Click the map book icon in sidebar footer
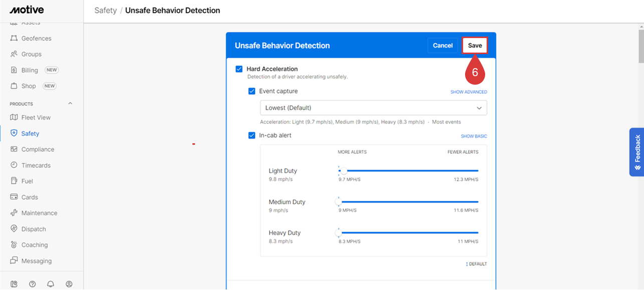This screenshot has width=644, height=290. click(x=14, y=284)
